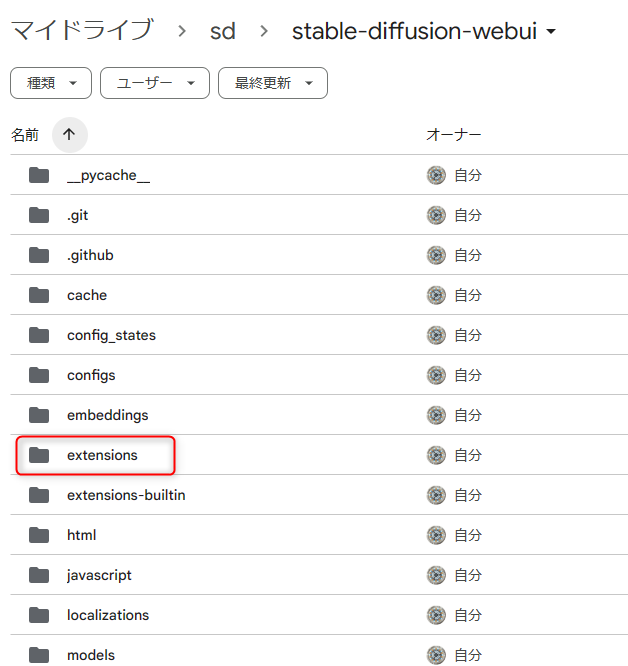Image resolution: width=628 pixels, height=666 pixels.
Task: Click the 名前 column header
Action: 25,134
